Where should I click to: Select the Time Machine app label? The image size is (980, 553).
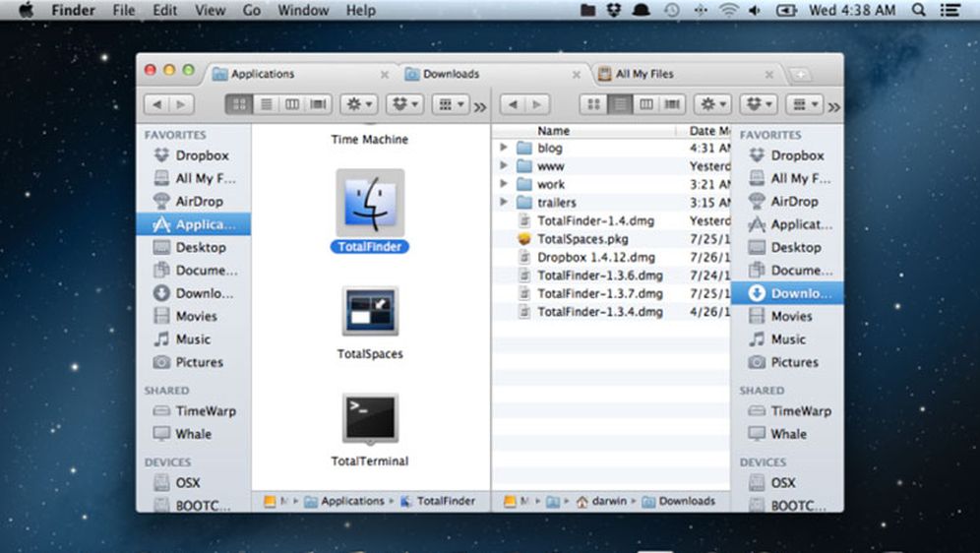click(x=369, y=139)
